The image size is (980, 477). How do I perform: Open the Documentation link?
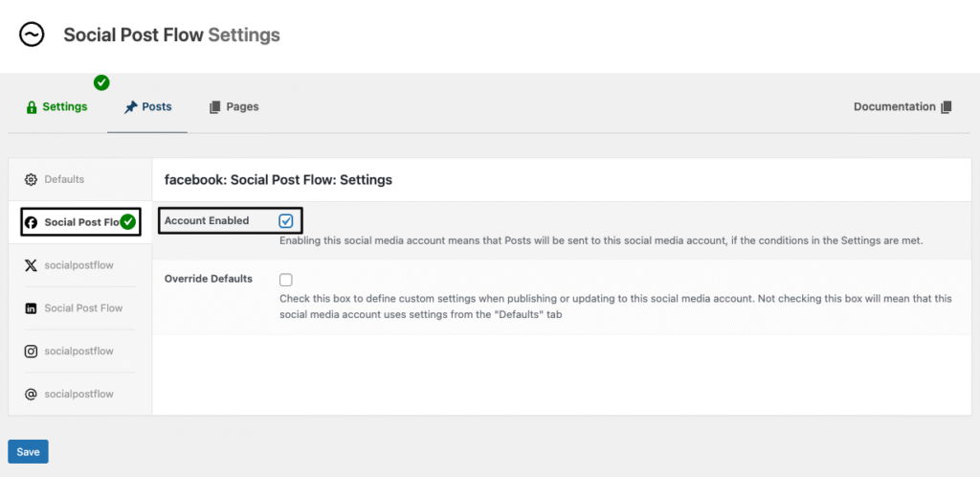pyautogui.click(x=902, y=107)
